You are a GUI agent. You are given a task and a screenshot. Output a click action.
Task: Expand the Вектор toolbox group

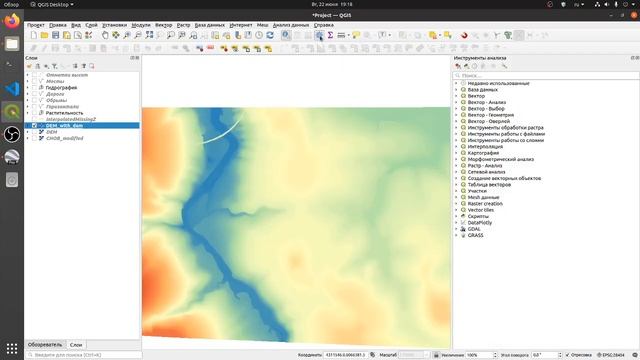(456, 96)
